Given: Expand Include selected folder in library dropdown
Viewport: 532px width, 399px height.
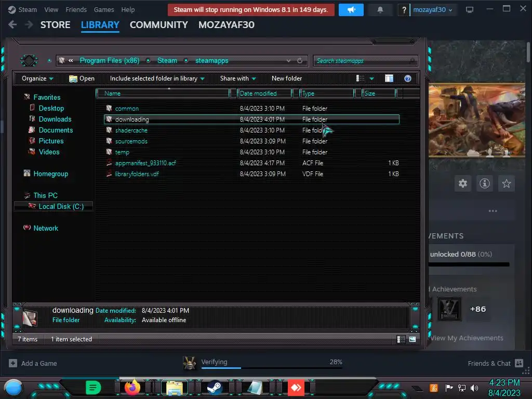Looking at the screenshot, I should pyautogui.click(x=157, y=78).
